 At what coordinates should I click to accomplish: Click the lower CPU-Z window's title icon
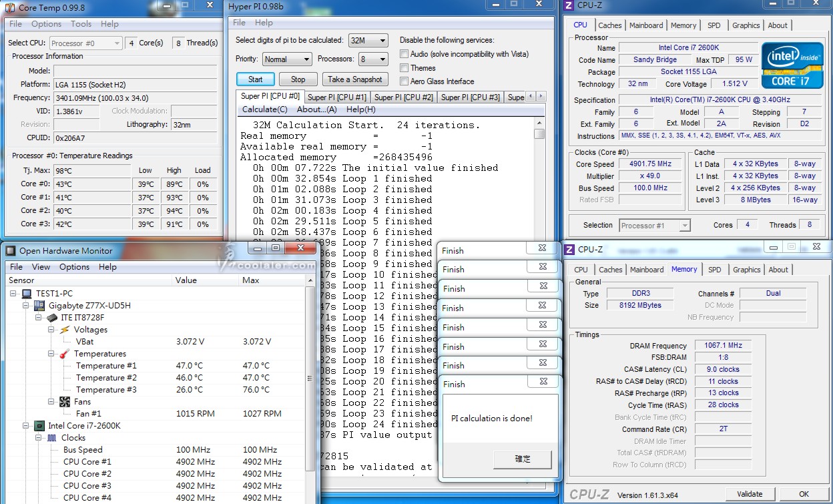tap(569, 250)
